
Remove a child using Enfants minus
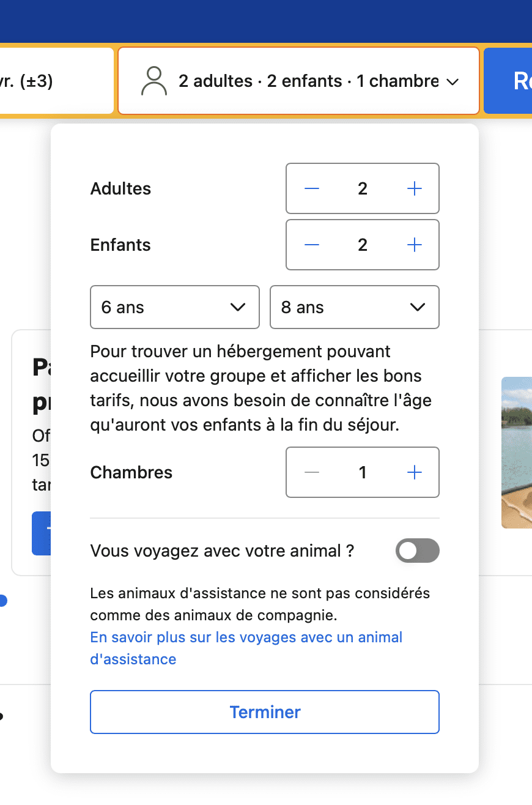click(312, 245)
